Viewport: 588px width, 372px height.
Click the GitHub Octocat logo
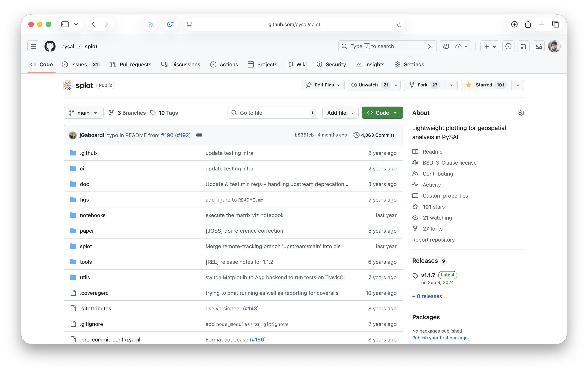[x=50, y=46]
